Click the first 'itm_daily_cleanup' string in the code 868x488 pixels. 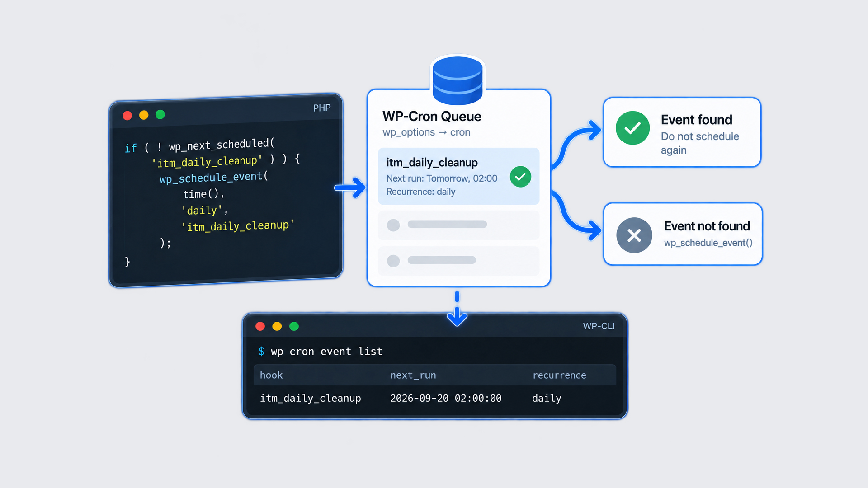click(x=207, y=161)
